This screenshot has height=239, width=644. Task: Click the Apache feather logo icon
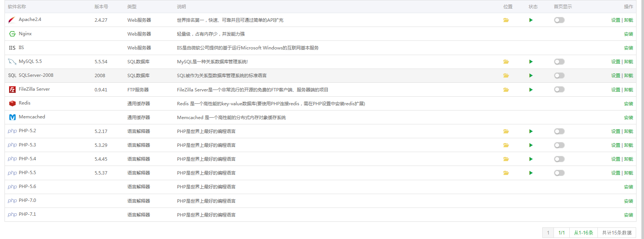(12, 20)
